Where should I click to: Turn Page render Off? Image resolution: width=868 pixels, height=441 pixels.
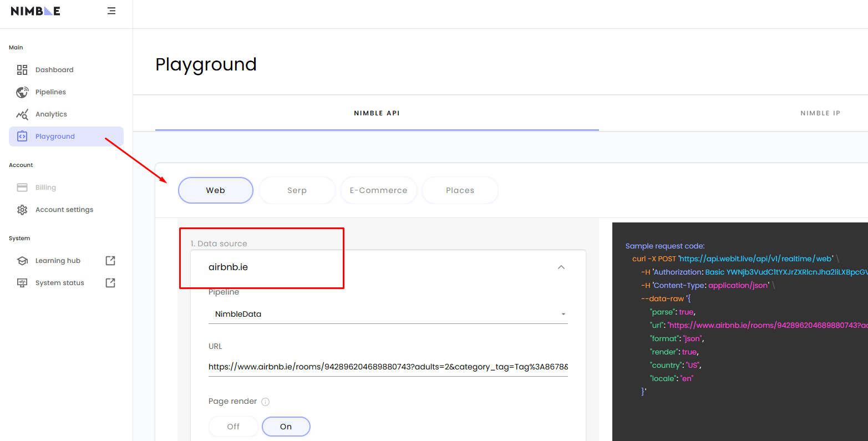[234, 427]
